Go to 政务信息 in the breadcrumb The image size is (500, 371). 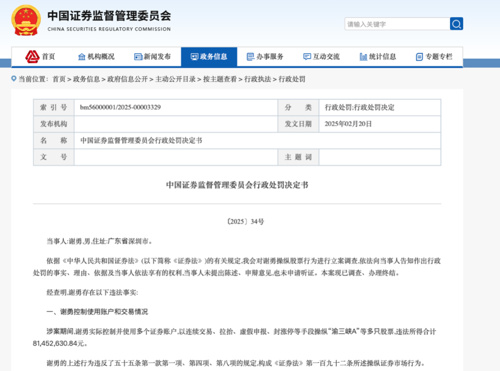[87, 79]
